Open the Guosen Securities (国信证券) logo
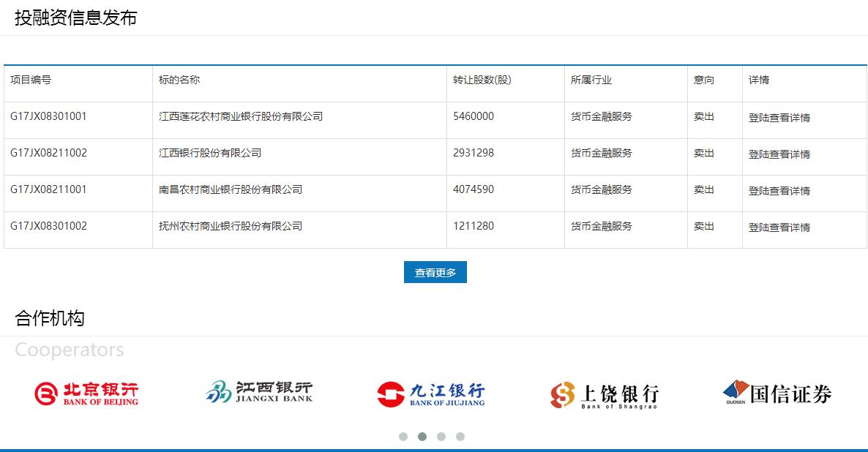The width and height of the screenshot is (868, 452). point(777,393)
